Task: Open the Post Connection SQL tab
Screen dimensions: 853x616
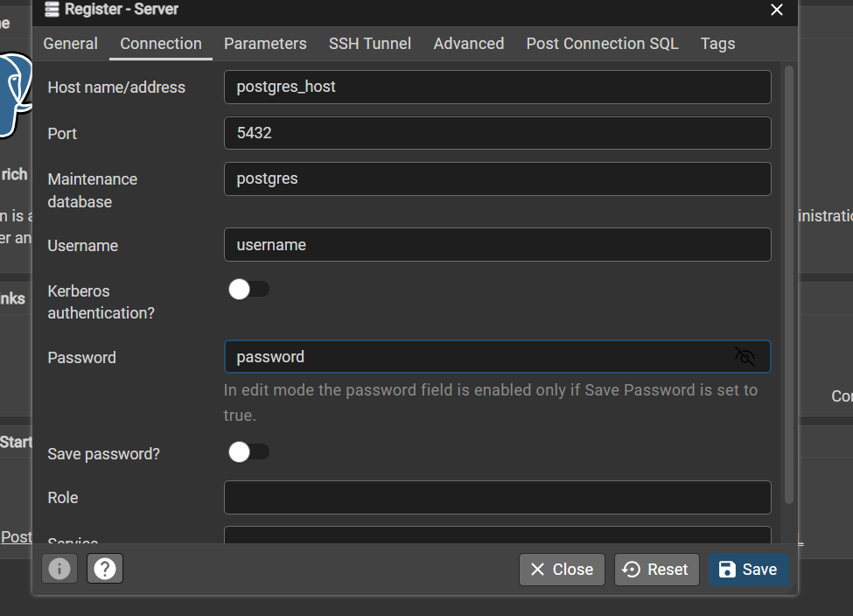Action: 602,43
